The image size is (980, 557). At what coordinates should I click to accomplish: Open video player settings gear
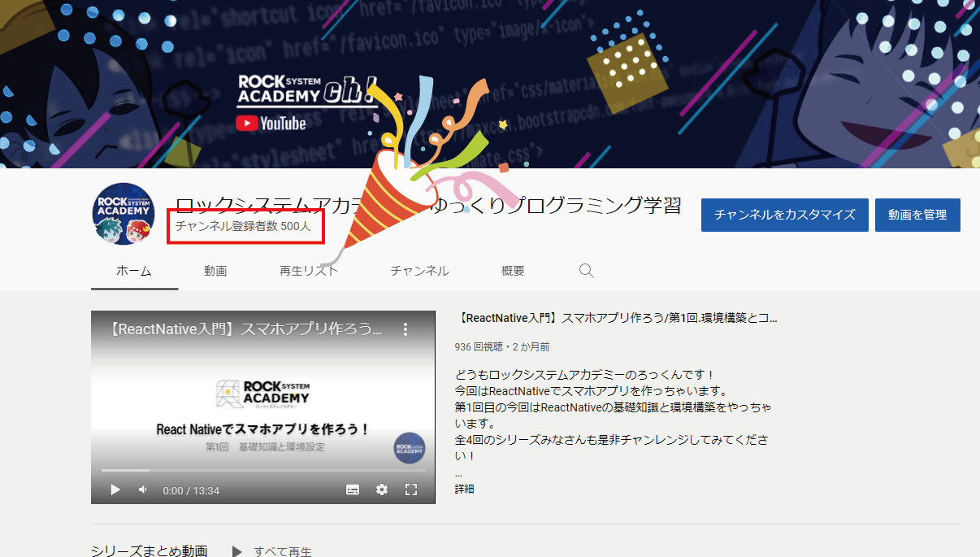coord(382,490)
